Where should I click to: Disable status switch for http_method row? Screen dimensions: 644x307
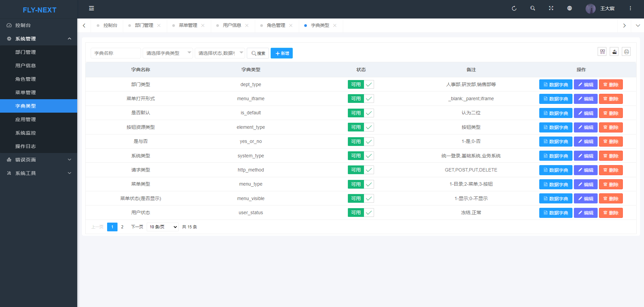click(361, 170)
